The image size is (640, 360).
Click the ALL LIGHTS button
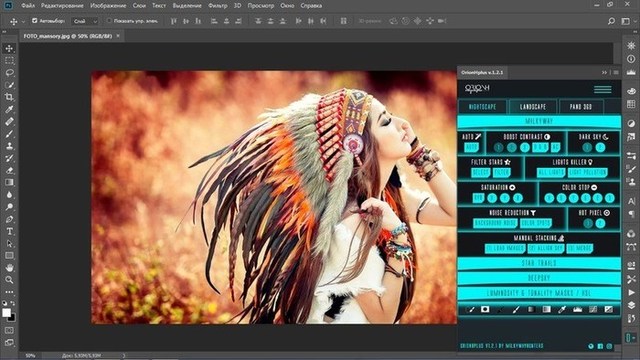(x=551, y=173)
